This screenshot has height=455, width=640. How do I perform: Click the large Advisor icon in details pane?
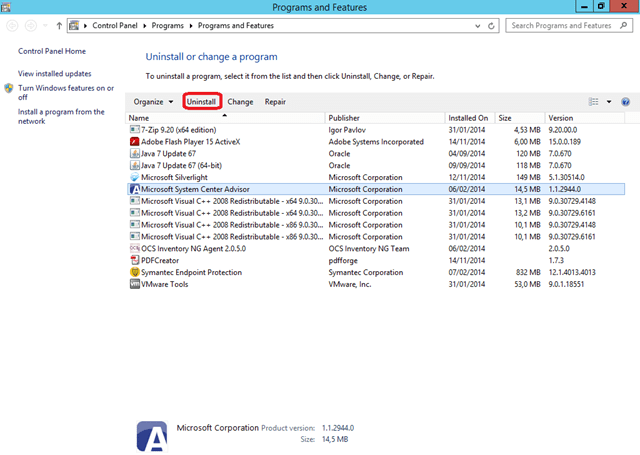coord(151,436)
